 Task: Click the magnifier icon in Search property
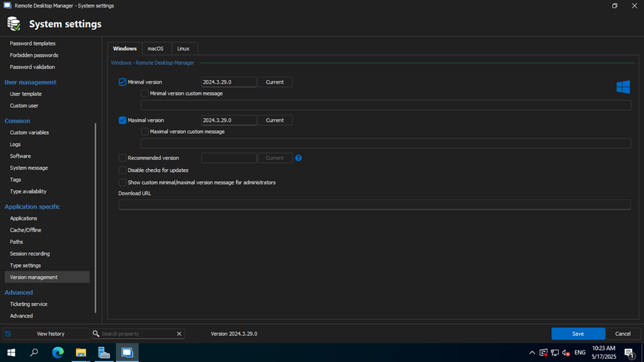[96, 334]
